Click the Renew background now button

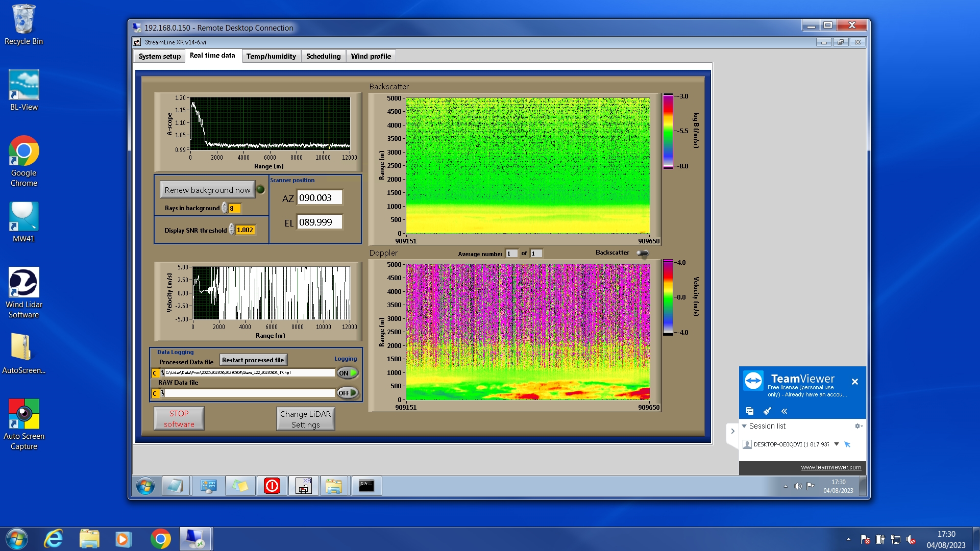207,190
